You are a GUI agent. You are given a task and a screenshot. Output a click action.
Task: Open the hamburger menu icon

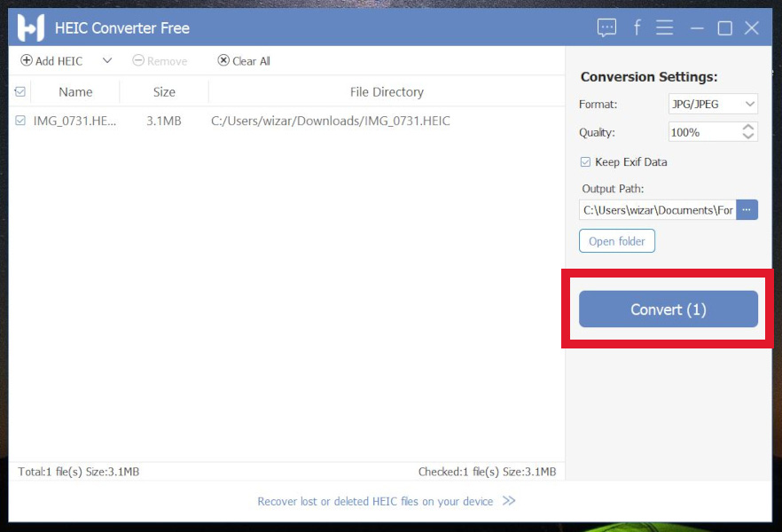pyautogui.click(x=664, y=27)
